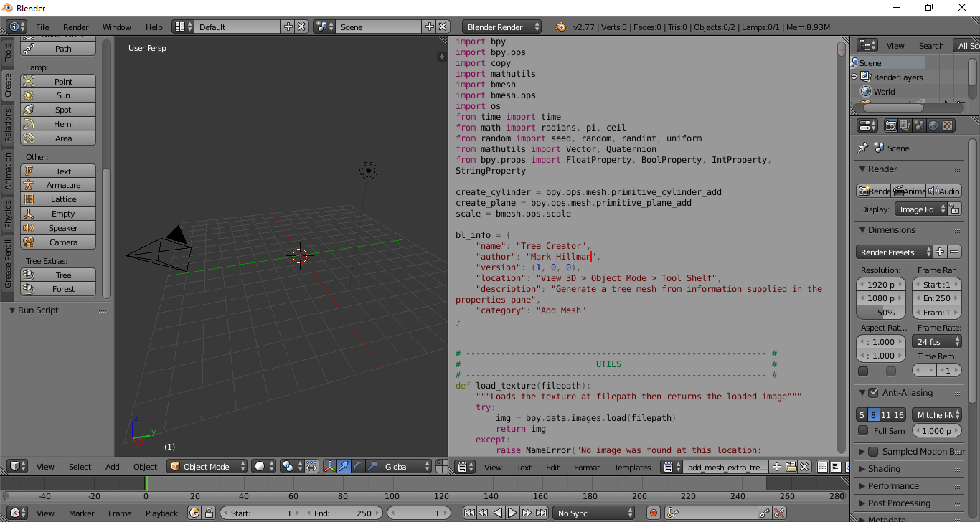The width and height of the screenshot is (980, 522).
Task: Click the pin icon beside Scene
Action: (863, 148)
